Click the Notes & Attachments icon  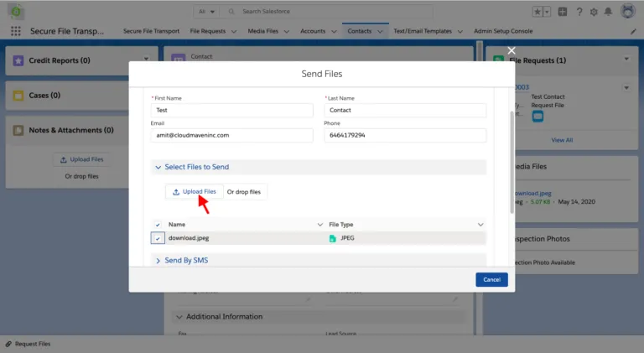(x=18, y=130)
